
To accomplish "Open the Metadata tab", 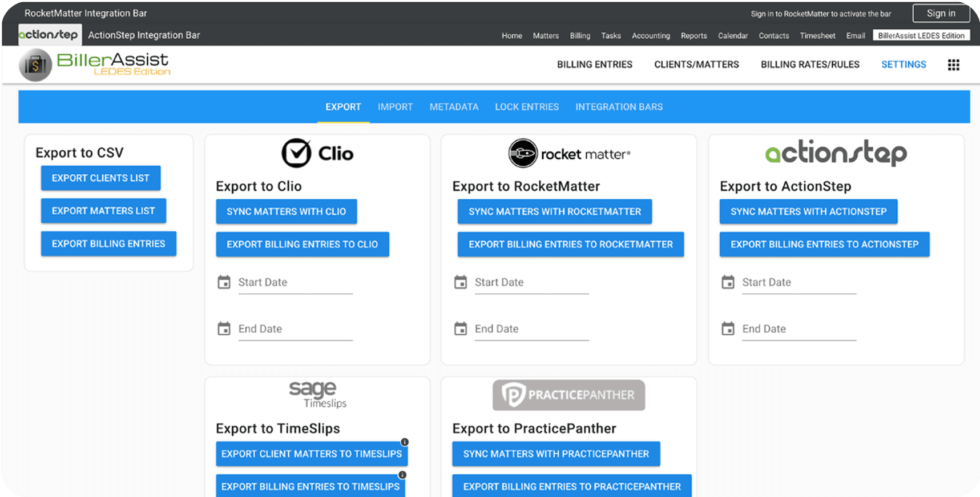I will tap(454, 107).
